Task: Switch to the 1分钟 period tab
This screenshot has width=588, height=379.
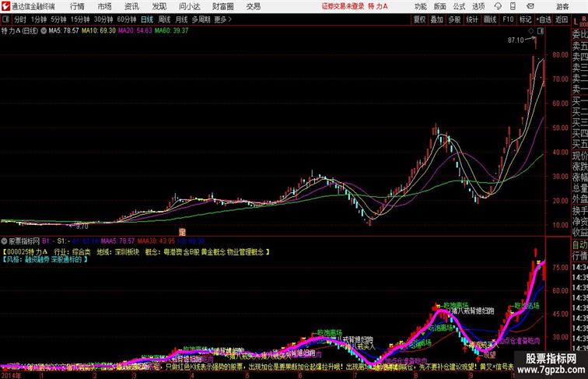Action: pos(39,19)
